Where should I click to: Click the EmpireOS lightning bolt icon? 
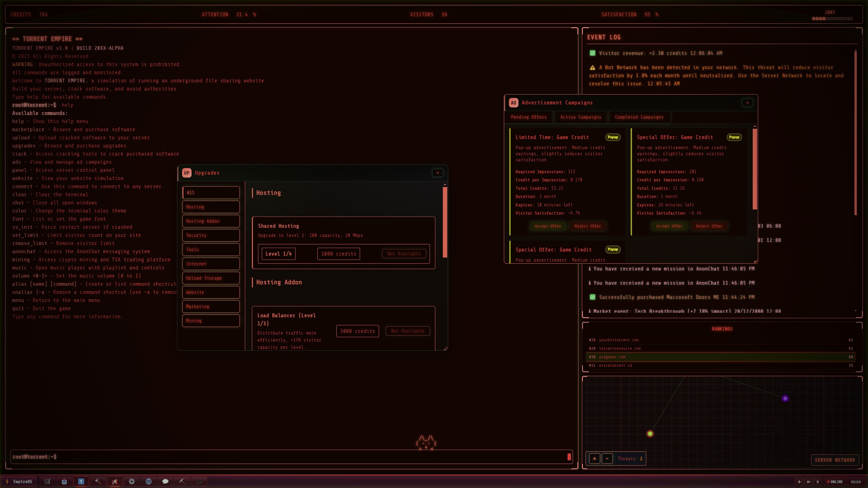[x=7, y=481]
